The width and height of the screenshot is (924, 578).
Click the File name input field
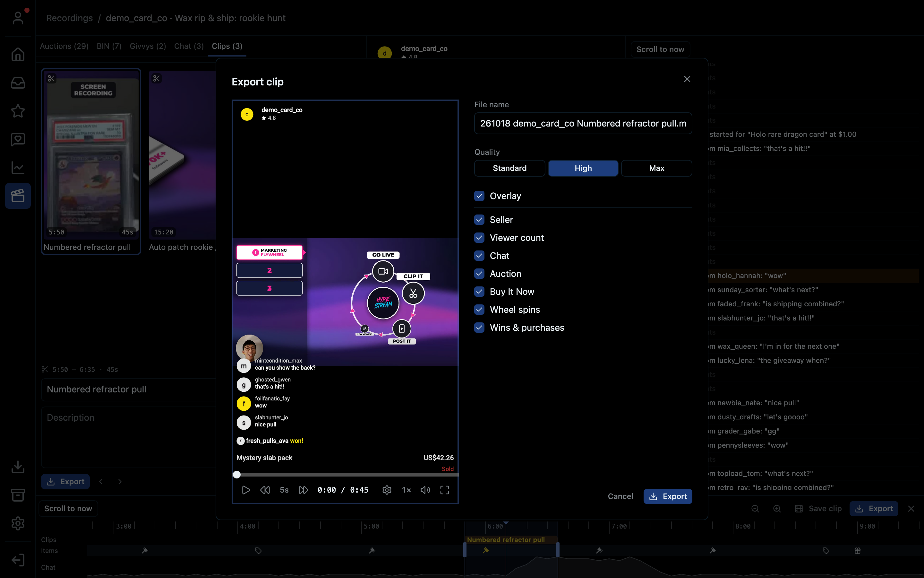(583, 123)
